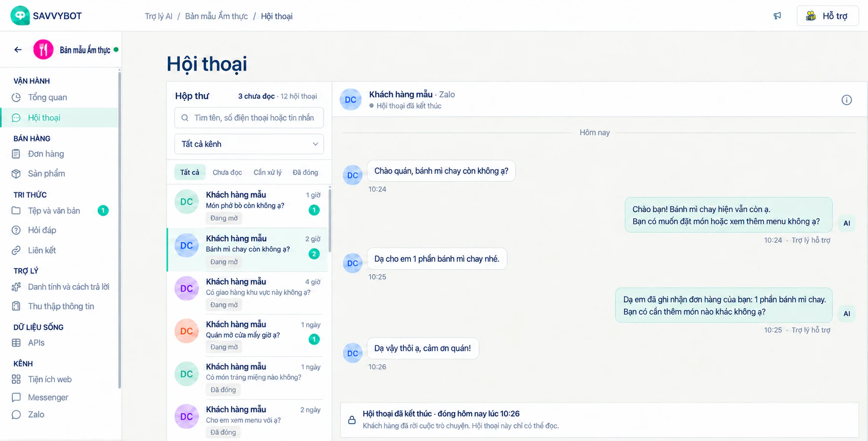
Task: Open conversation Có món tráng miệng nào không?
Action: click(x=248, y=378)
